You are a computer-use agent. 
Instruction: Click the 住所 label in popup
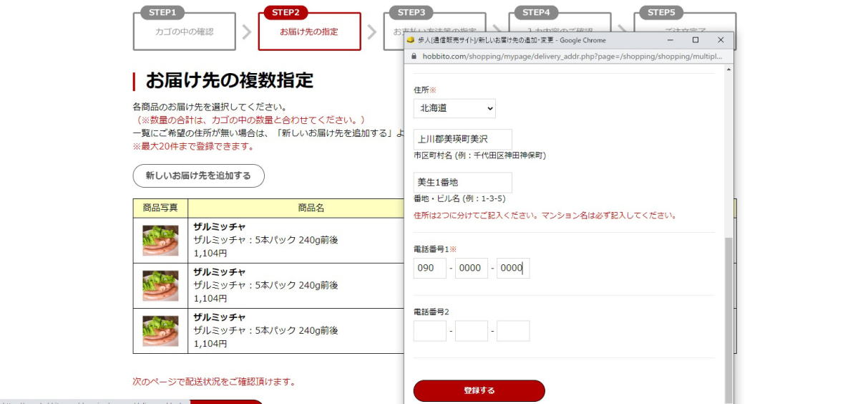(421, 90)
